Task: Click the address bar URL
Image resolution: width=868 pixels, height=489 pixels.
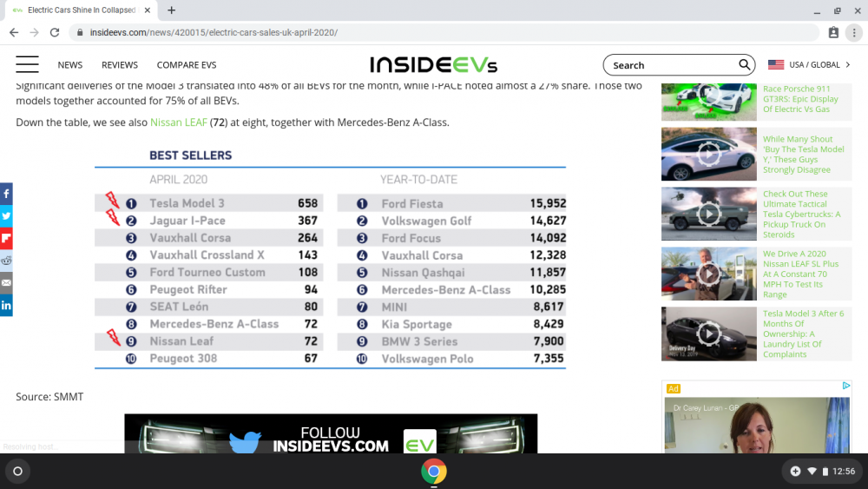Action: pos(214,33)
